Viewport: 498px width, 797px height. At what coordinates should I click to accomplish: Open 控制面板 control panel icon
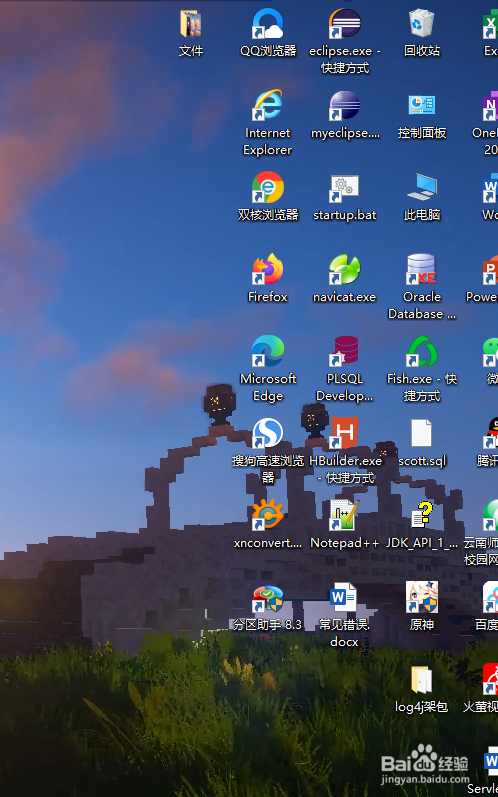click(422, 105)
